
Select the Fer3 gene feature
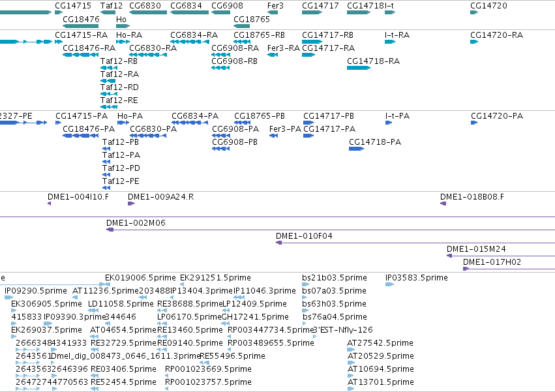click(273, 12)
